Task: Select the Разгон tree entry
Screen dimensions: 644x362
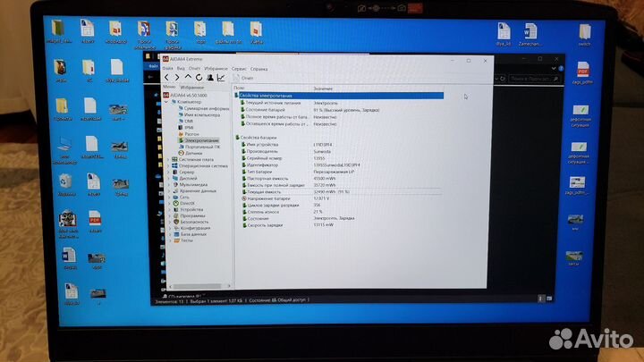Action: 189,134
